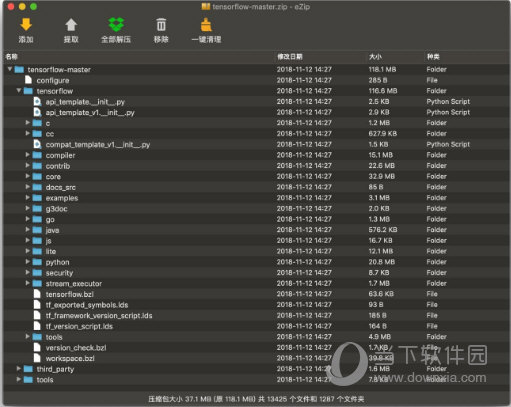The height and width of the screenshot is (407, 511).
Task: Select the tensorflow.bzl file name
Action: pos(70,294)
